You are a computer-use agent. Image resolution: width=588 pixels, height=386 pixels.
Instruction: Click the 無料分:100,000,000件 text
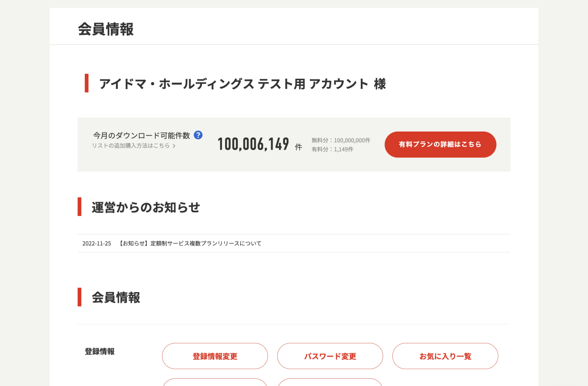(x=341, y=140)
